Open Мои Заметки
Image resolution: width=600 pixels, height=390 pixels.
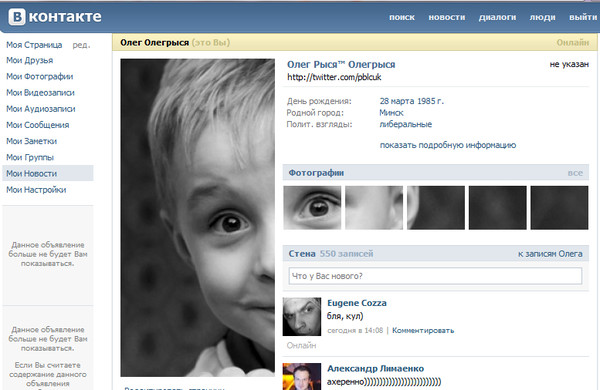tap(31, 141)
